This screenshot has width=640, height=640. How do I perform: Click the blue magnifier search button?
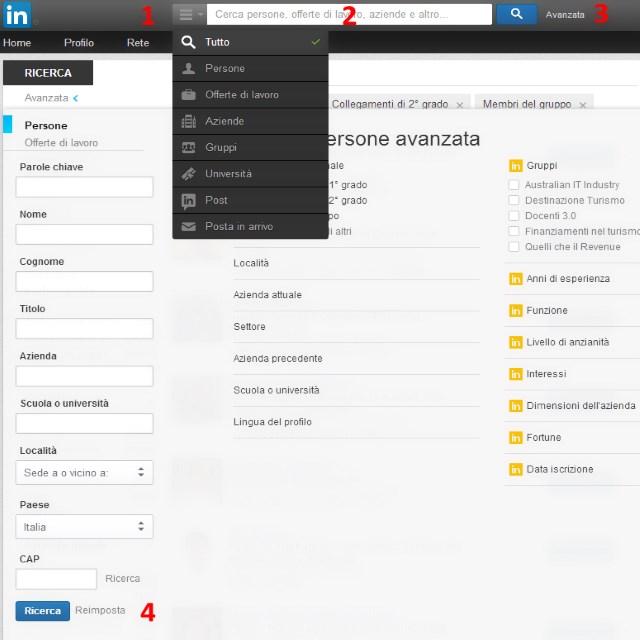(516, 14)
